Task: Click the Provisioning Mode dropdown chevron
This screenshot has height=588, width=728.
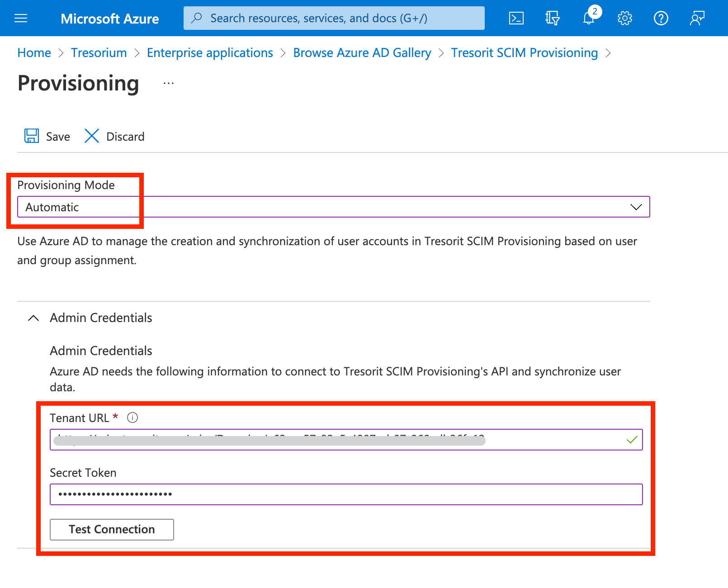Action: click(x=636, y=207)
